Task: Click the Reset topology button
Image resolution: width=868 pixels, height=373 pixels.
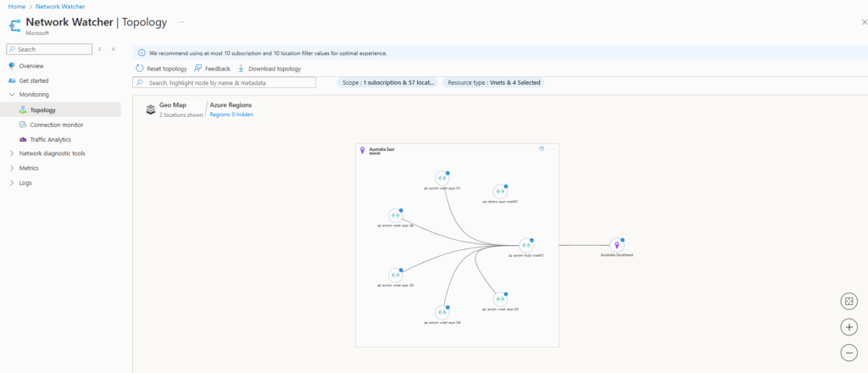Action: click(x=161, y=69)
